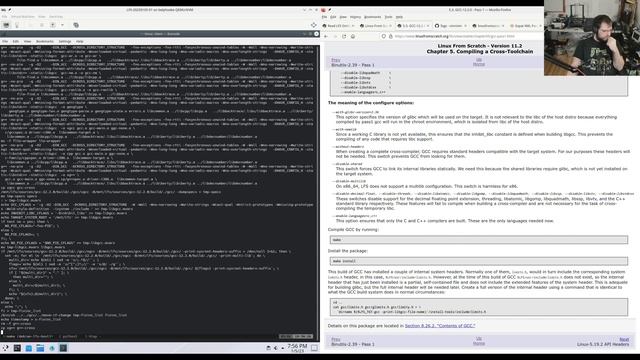Switch to the fifth linuxfromscratch tab
The image size is (640, 360).
(488, 26)
